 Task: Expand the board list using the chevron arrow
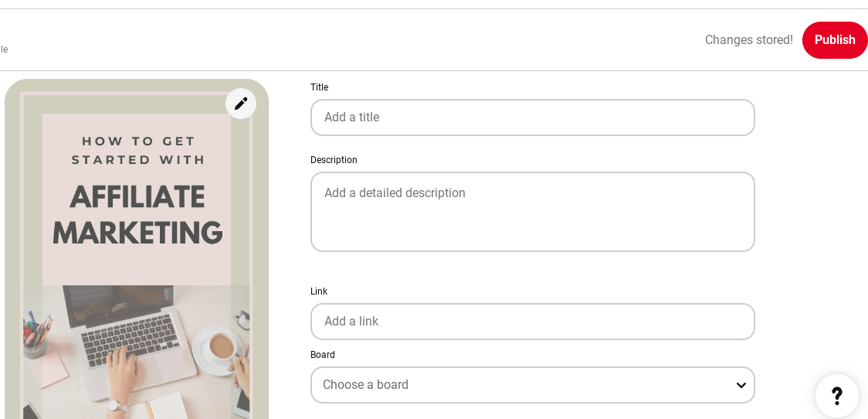pyautogui.click(x=741, y=385)
